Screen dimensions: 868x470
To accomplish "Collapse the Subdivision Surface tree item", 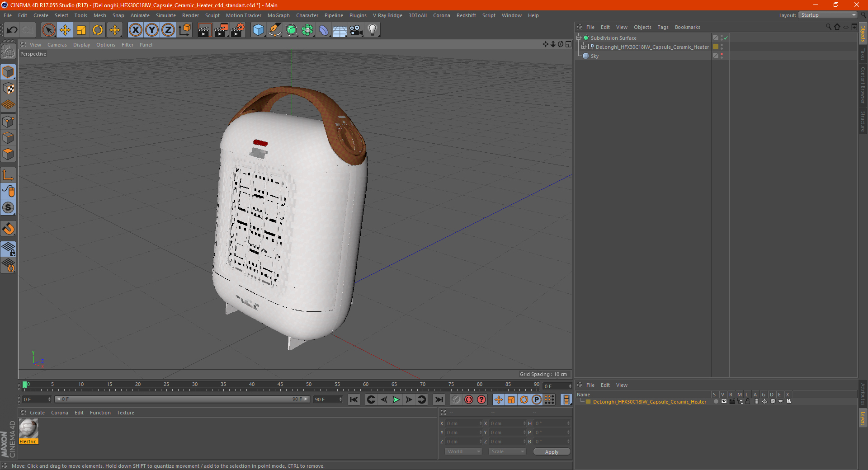I will click(x=578, y=38).
